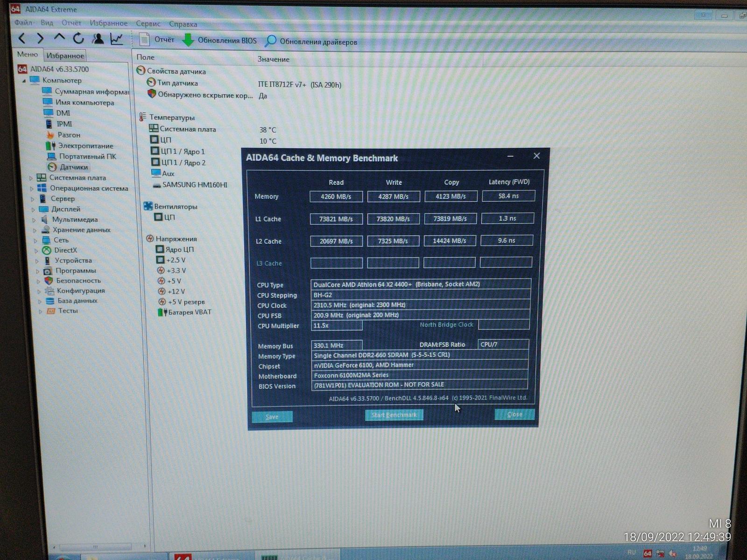
Task: Expand the Операционная система tree node
Action: coord(32,189)
